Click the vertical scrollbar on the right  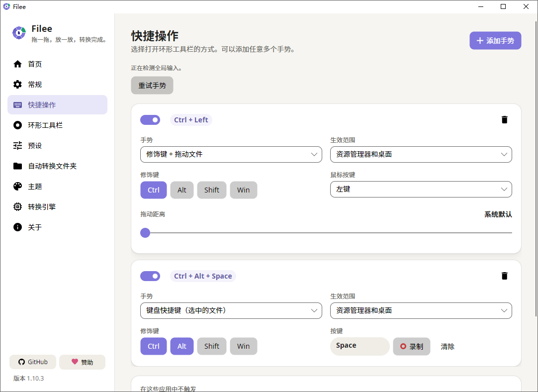536,168
